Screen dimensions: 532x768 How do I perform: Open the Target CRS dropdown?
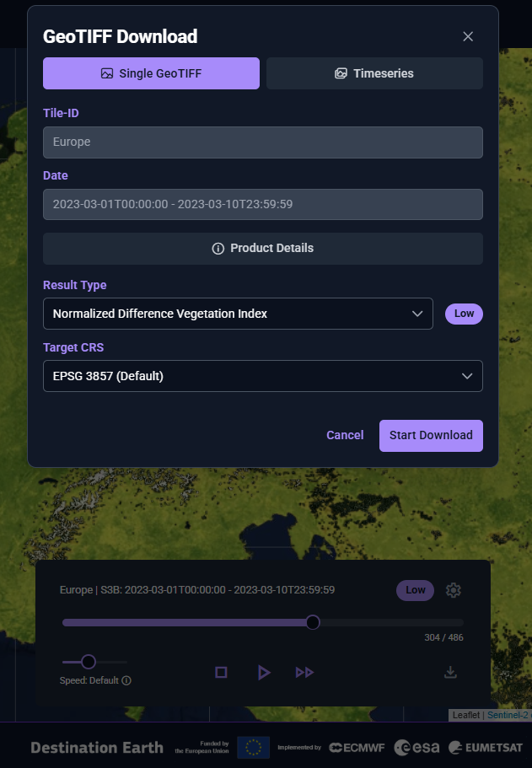coord(467,376)
